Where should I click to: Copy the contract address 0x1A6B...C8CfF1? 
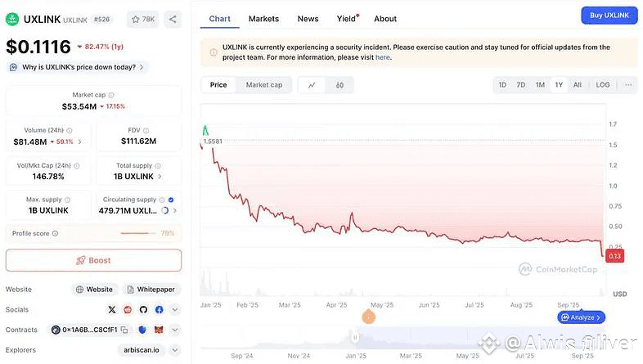click(x=124, y=330)
